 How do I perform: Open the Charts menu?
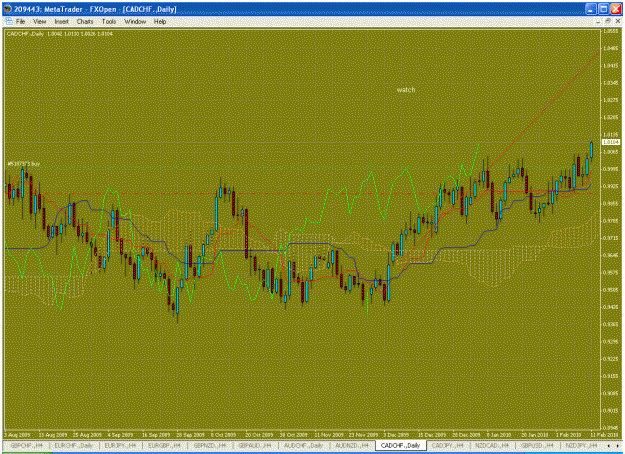point(85,22)
